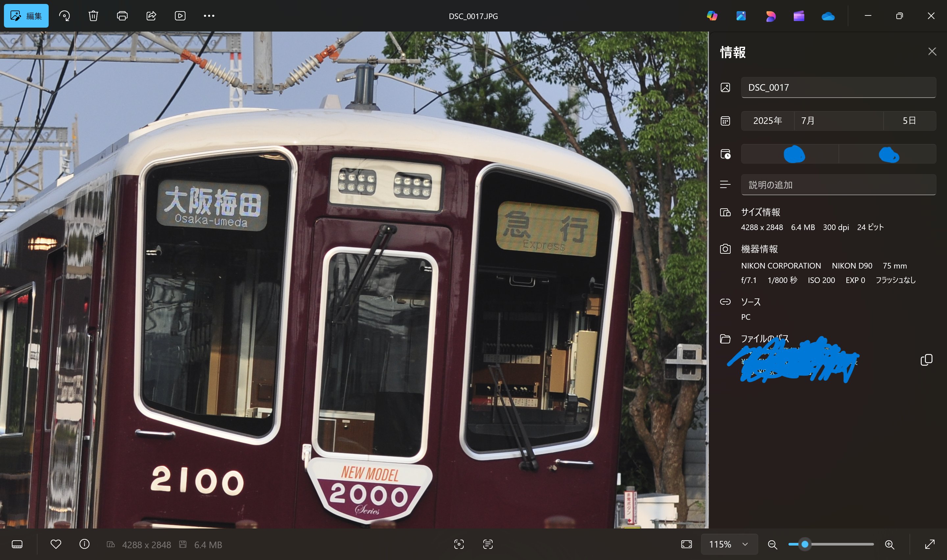This screenshot has height=560, width=947.
Task: Click the f/7.1 aperture value
Action: pyautogui.click(x=749, y=280)
